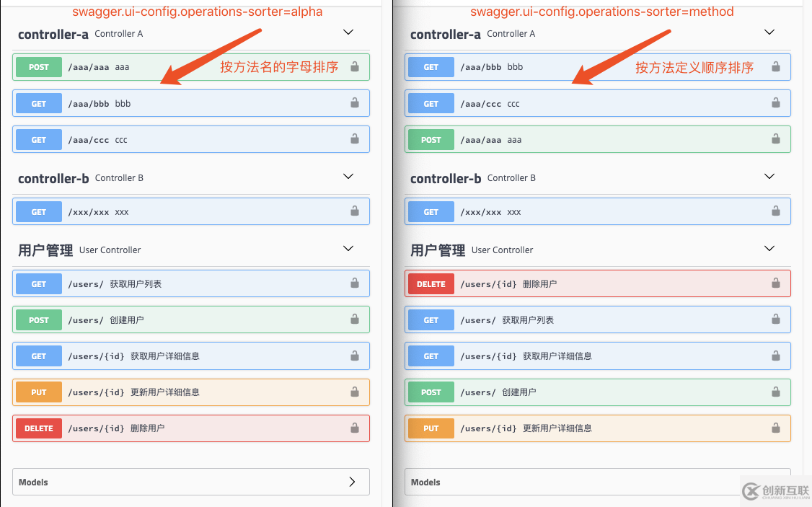The image size is (812, 507).
Task: Click the lock icon on POST /users/ 创建用户
Action: 354,319
